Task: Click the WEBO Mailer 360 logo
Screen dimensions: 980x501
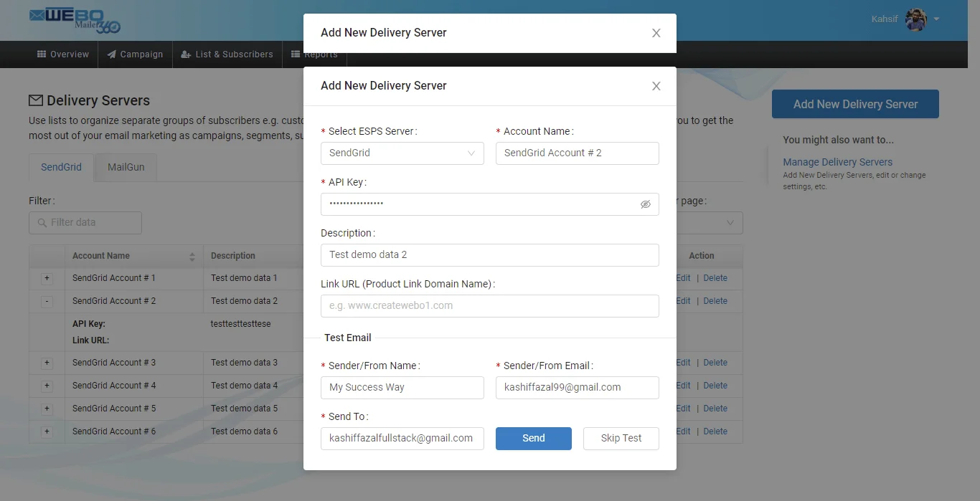Action: click(75, 20)
